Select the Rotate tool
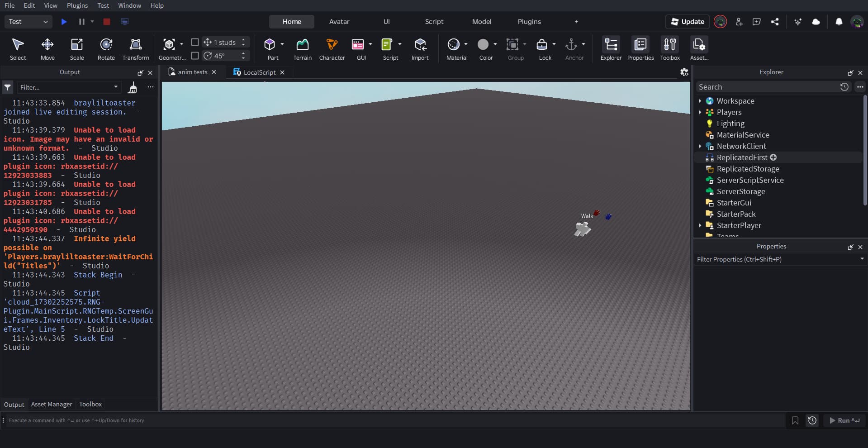 (x=106, y=49)
